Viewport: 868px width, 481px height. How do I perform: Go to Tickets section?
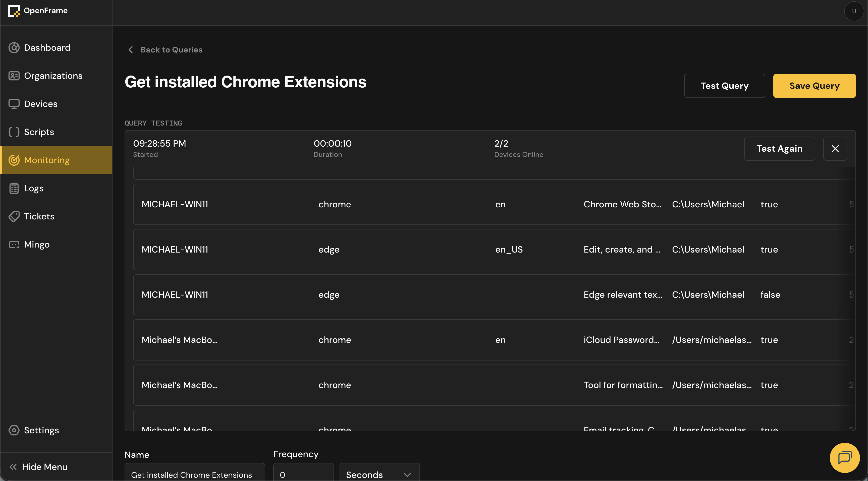(56, 216)
